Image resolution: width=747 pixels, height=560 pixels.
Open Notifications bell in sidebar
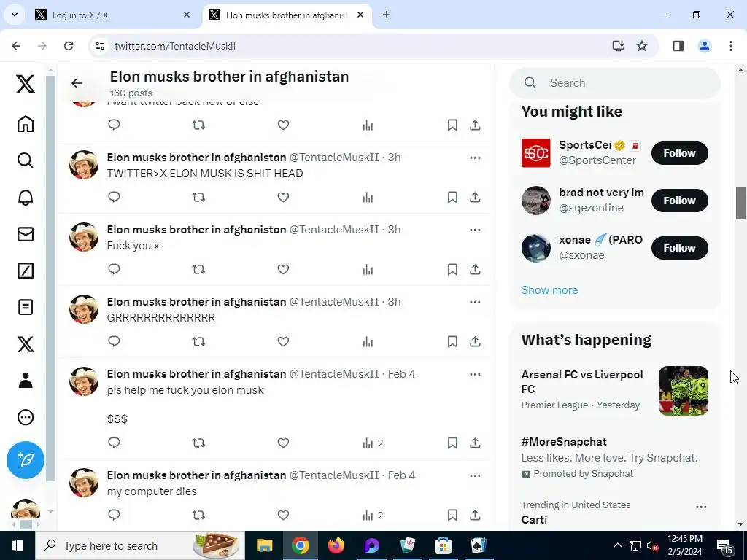[26, 197]
